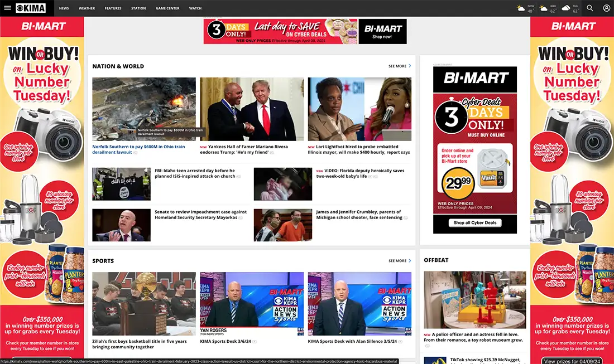The width and height of the screenshot is (614, 364).
Task: Click the KIMA logo
Action: (x=31, y=8)
